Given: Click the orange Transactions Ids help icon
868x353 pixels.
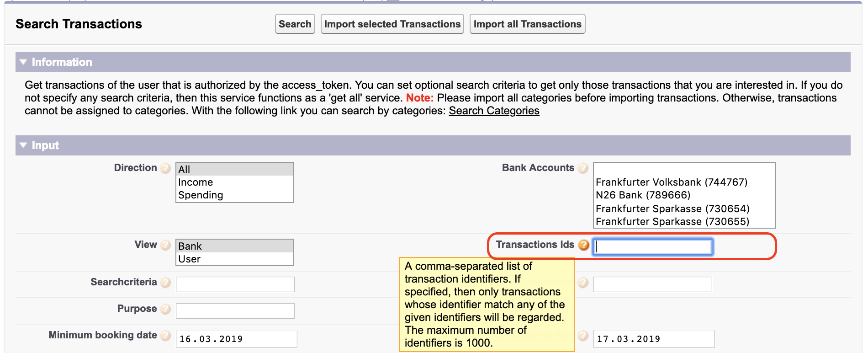Looking at the screenshot, I should click(583, 245).
